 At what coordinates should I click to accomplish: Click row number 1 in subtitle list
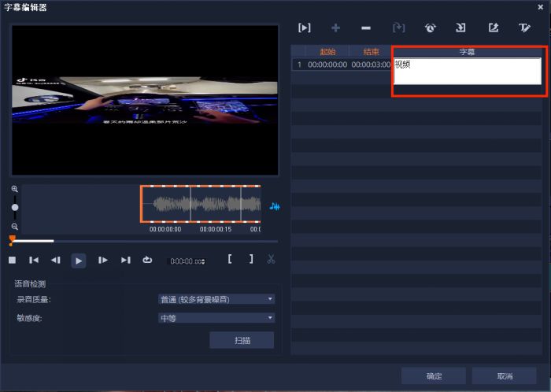(299, 65)
